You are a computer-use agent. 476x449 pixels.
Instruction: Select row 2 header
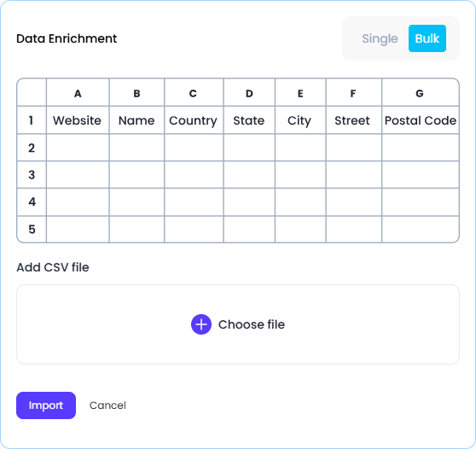[32, 148]
